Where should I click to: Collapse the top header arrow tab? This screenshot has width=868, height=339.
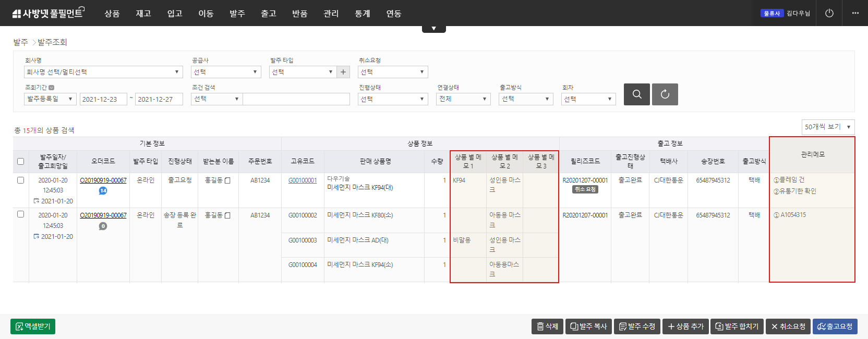coord(433,29)
